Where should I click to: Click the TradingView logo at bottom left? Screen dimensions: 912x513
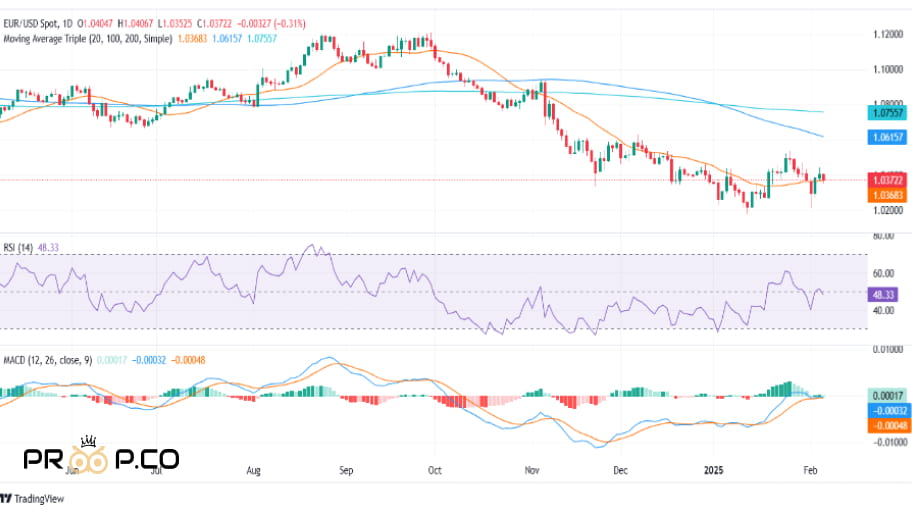[x=32, y=498]
